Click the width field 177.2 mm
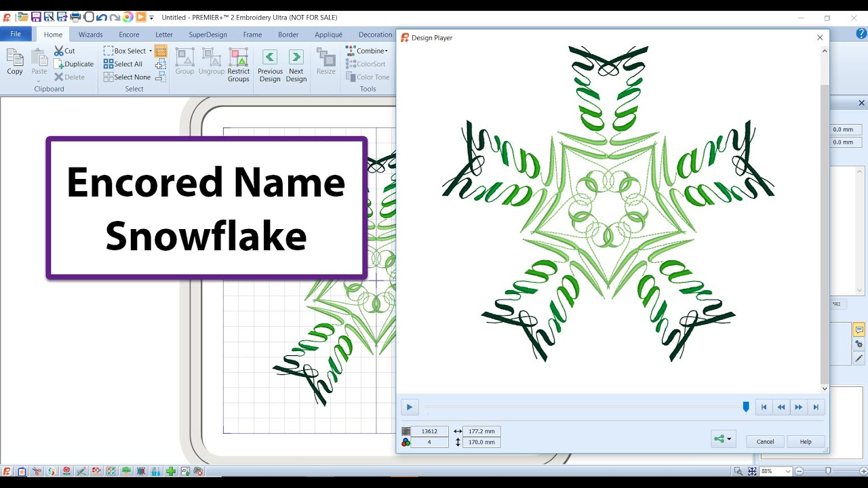Image resolution: width=868 pixels, height=488 pixels. tap(481, 431)
